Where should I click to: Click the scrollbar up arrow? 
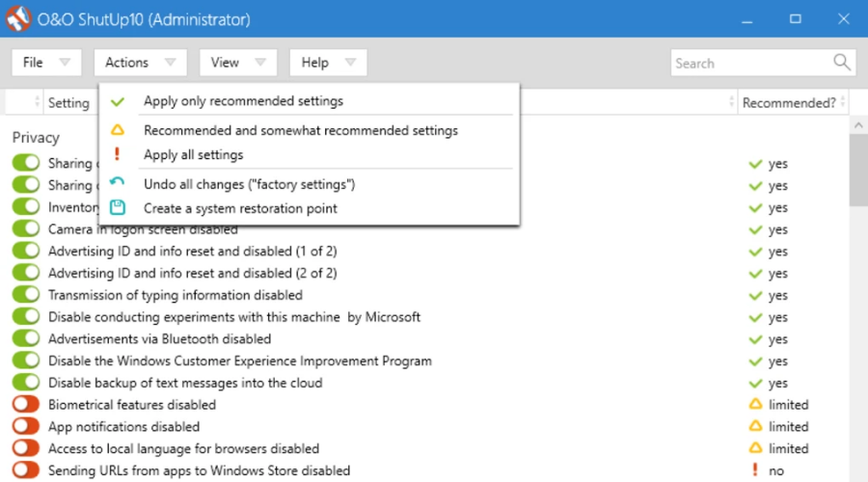[858, 125]
